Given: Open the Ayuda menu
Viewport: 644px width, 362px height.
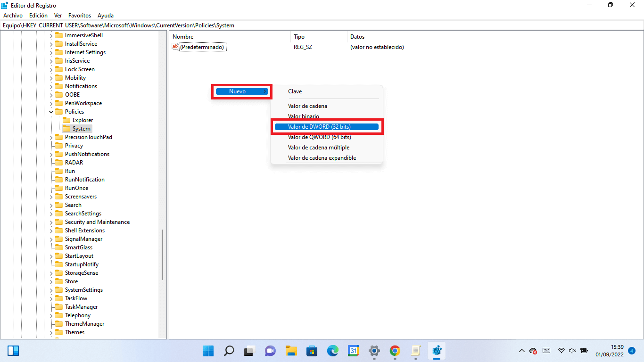Looking at the screenshot, I should click(x=106, y=16).
